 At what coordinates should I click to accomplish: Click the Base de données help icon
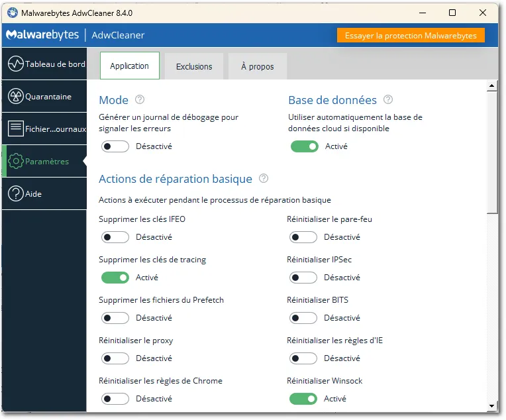pyautogui.click(x=388, y=99)
